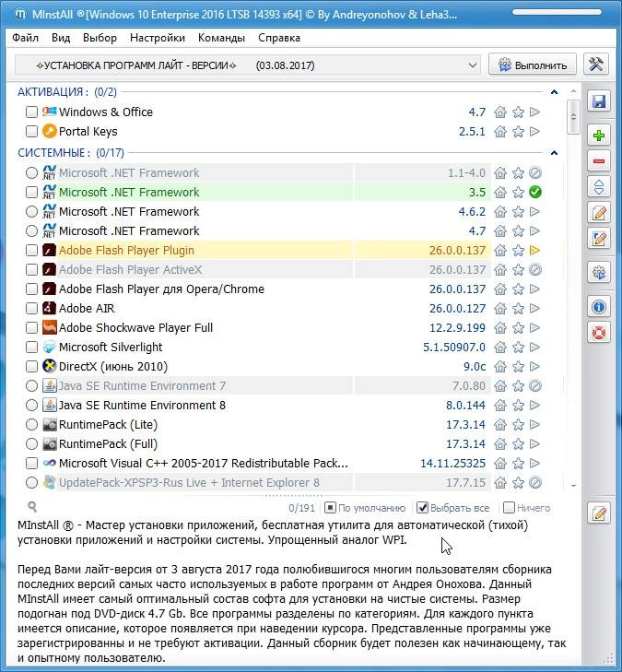Click the red lifebuoy help icon

598,332
